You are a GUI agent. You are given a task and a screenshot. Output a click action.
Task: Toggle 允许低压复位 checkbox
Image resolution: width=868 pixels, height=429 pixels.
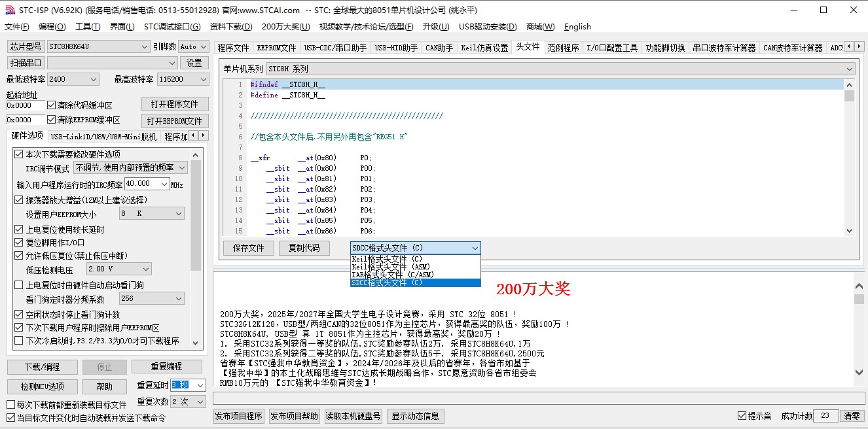(18, 256)
